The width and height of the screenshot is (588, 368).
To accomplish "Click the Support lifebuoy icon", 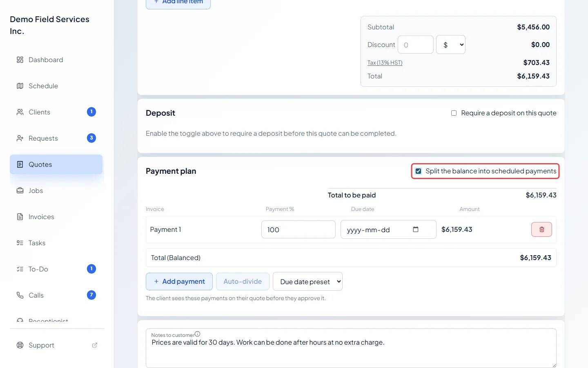I will (20, 345).
